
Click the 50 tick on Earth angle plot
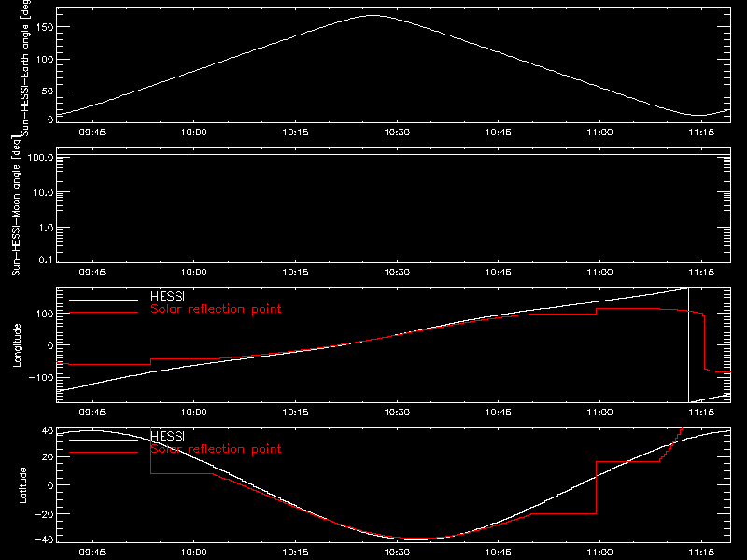pos(48,91)
